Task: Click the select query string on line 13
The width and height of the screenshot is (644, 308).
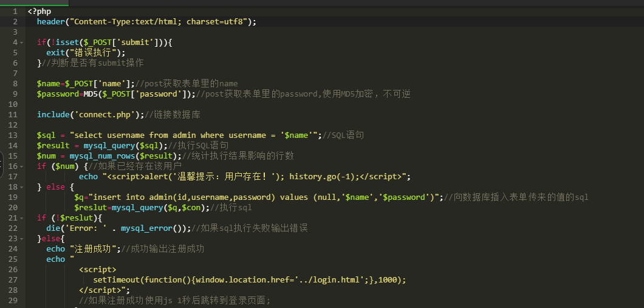Action: pos(194,135)
